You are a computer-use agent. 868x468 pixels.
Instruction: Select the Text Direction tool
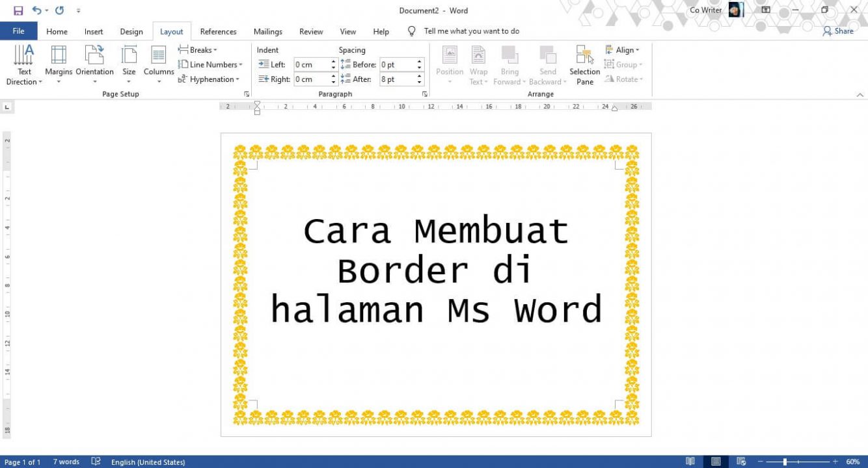[24, 64]
